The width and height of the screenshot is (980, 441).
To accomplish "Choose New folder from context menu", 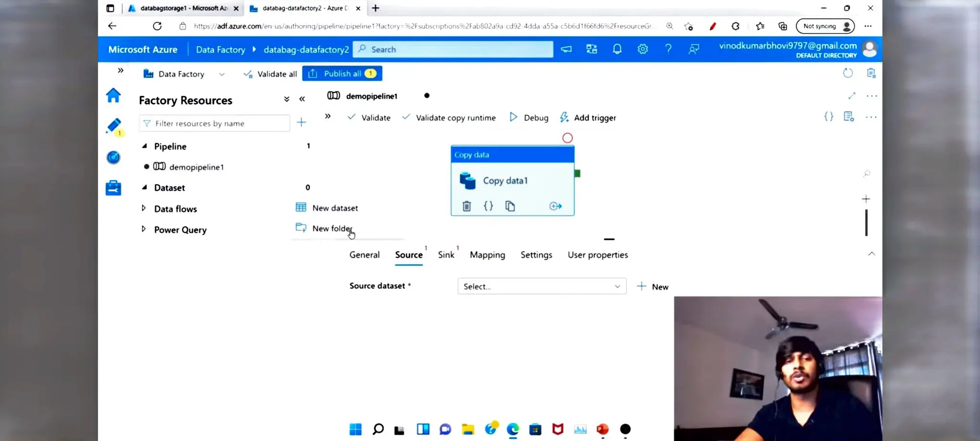I will tap(324, 228).
